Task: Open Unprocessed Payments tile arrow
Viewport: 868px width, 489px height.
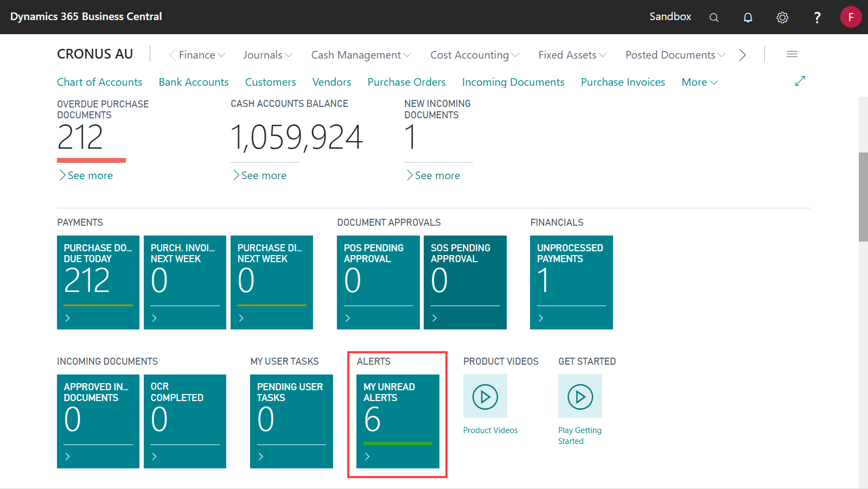Action: coord(541,318)
